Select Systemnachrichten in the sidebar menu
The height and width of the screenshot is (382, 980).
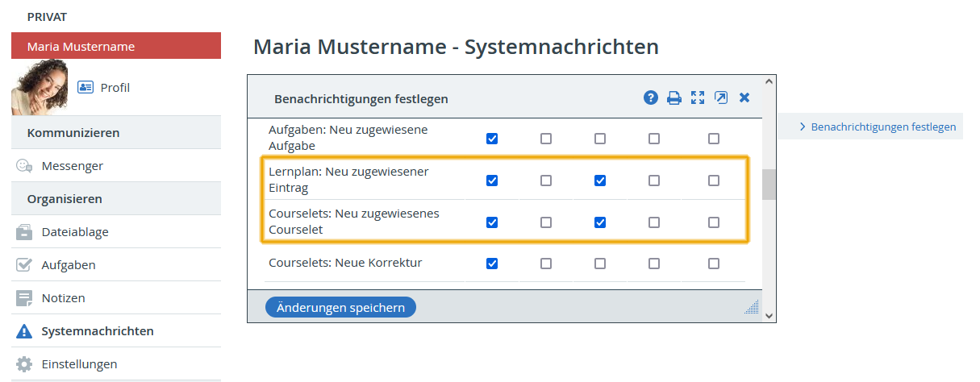coord(97,331)
